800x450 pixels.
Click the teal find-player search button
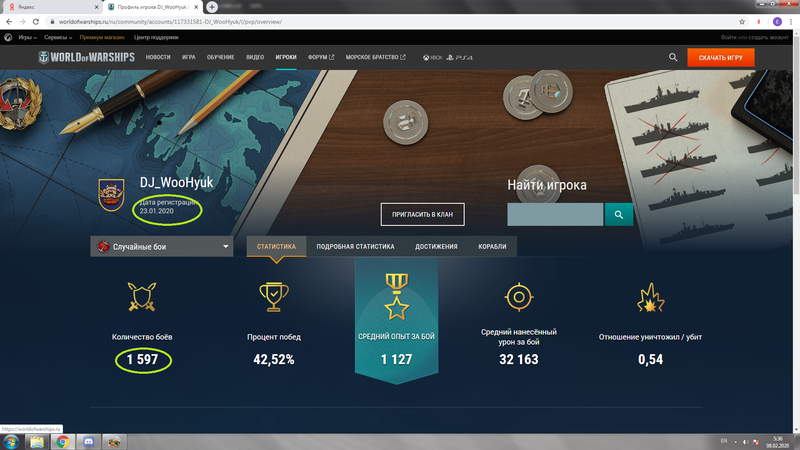click(619, 214)
